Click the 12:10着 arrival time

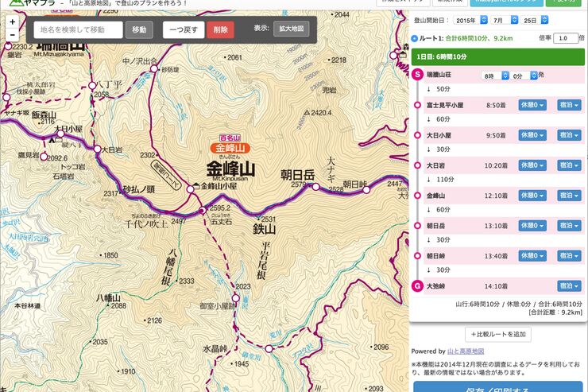coord(496,196)
